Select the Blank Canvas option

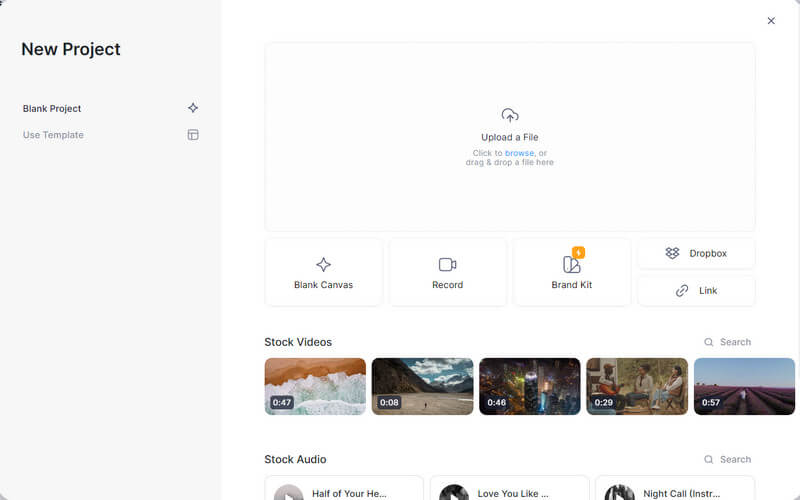[x=323, y=272]
